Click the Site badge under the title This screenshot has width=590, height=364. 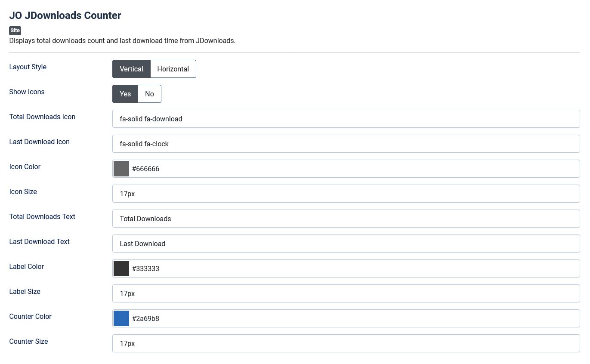15,31
